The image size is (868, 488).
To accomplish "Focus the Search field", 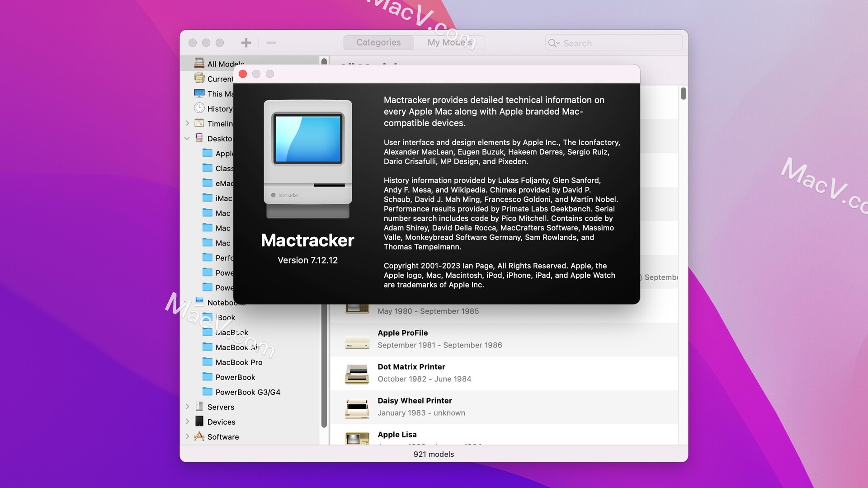I will coord(614,43).
